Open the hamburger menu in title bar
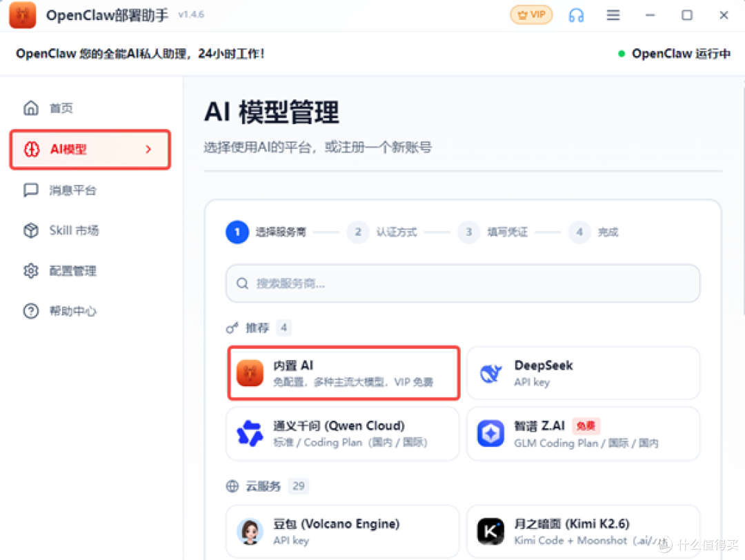Screen dimensions: 745x560 coord(613,15)
